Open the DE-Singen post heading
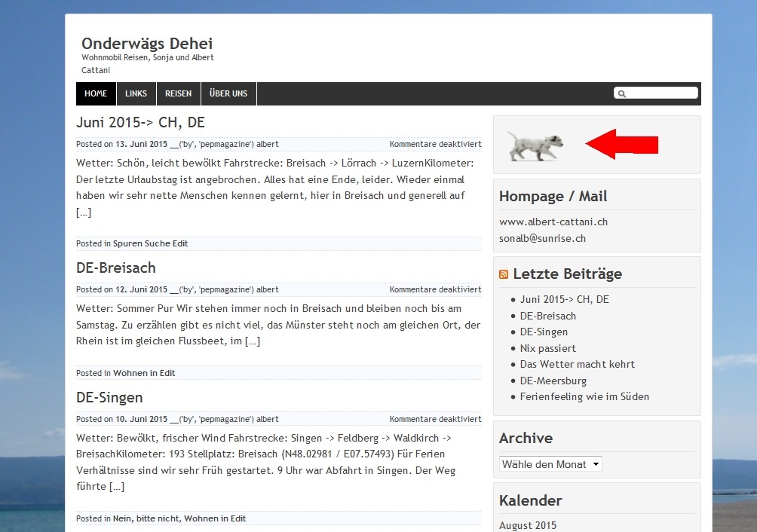The width and height of the screenshot is (757, 532). 109,397
